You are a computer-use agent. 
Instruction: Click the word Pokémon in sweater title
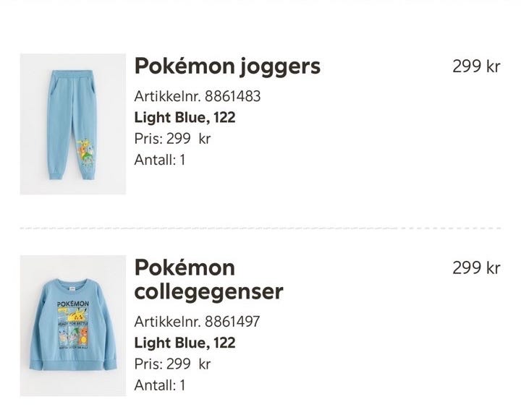[x=185, y=267]
